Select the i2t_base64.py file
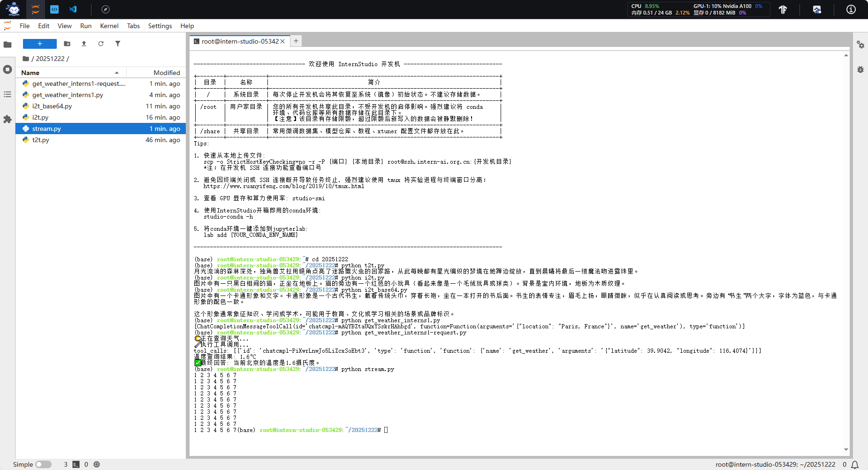 (x=52, y=106)
